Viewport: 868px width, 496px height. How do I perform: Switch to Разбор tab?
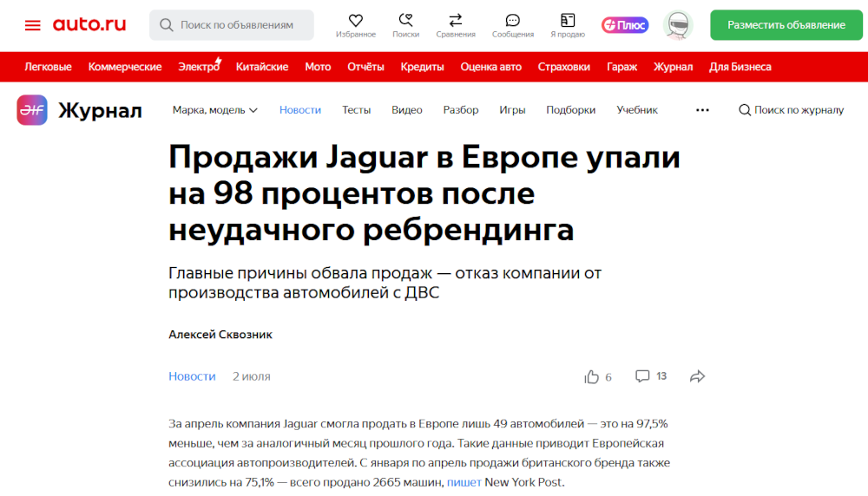[461, 110]
